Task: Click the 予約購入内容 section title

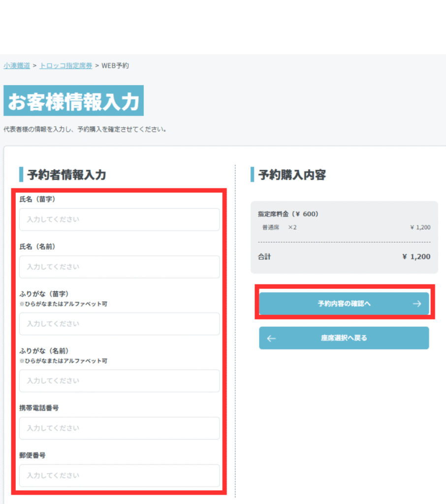Action: pos(292,175)
